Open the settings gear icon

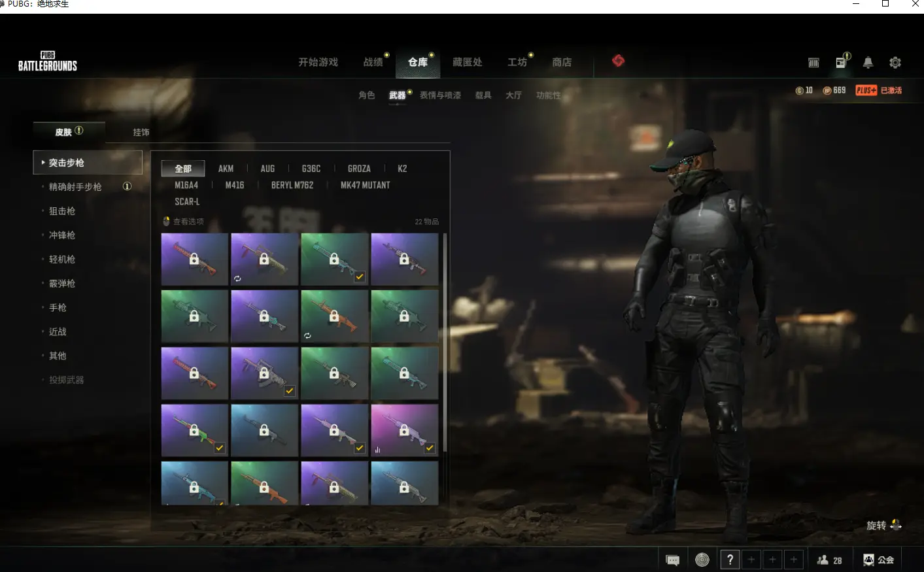(895, 63)
